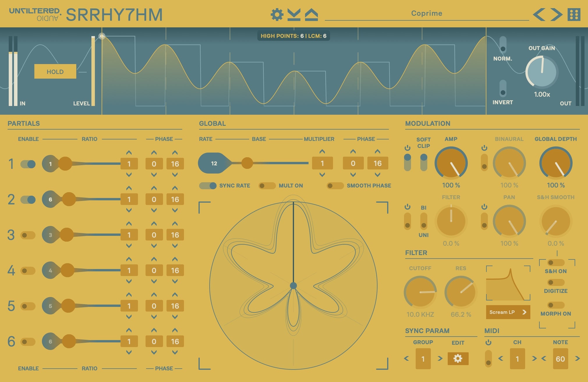Viewport: 588px width, 382px height.
Task: Decrease partial 2 ratio multiplier
Action: 129,210
